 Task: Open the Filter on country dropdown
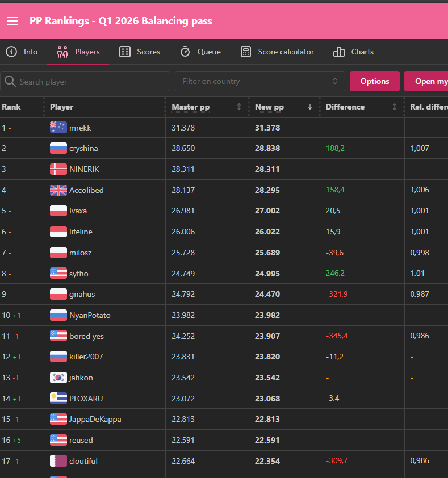[x=260, y=81]
